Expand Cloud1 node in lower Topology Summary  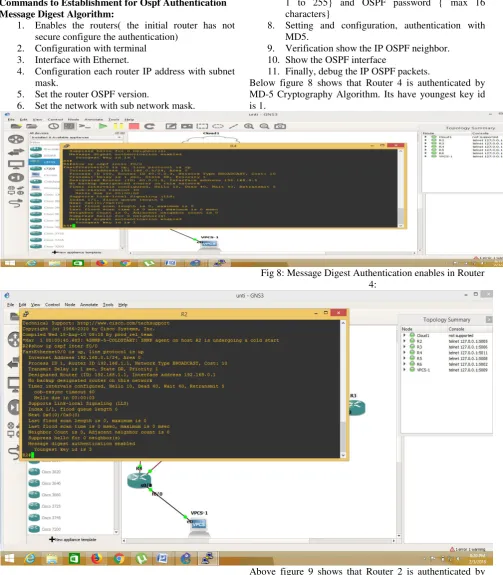click(405, 335)
